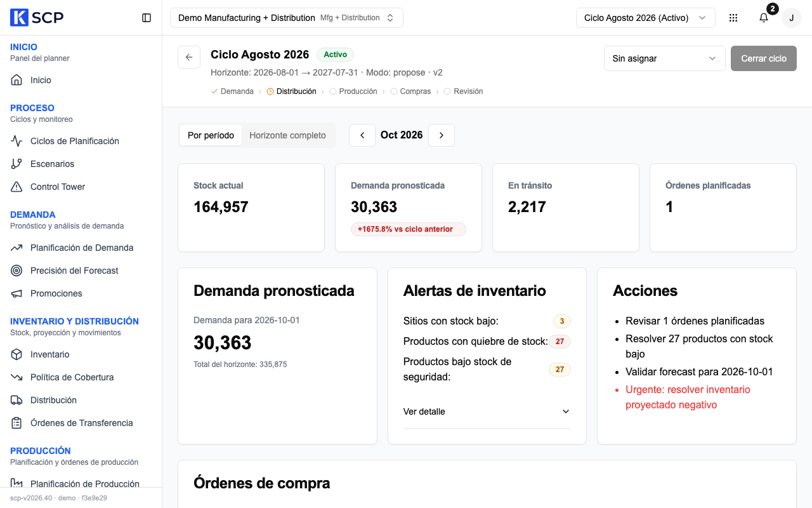
Task: Open Inicio home in the sidebar
Action: point(81,80)
